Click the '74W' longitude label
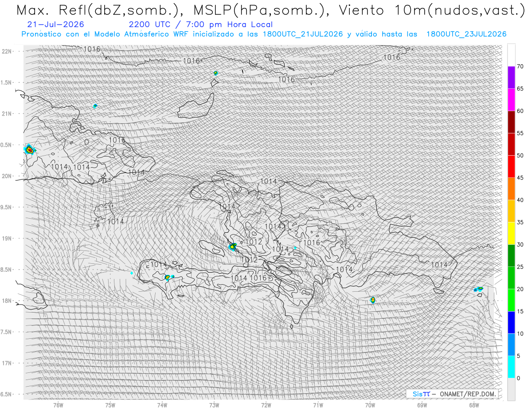532x411 pixels. (x=162, y=405)
